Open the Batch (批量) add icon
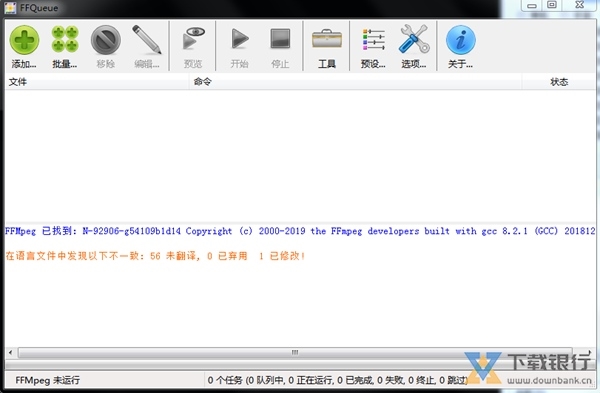Image resolution: width=600 pixels, height=393 pixels. [x=65, y=40]
